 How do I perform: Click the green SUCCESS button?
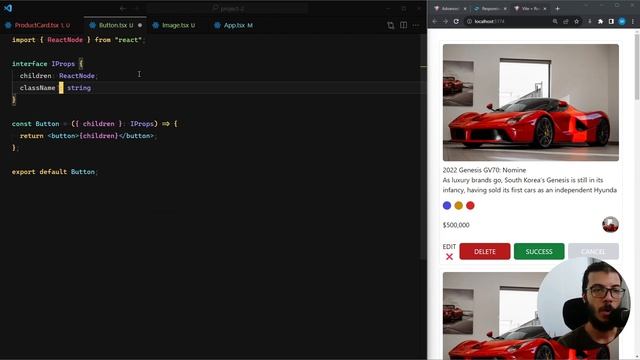[x=539, y=251]
